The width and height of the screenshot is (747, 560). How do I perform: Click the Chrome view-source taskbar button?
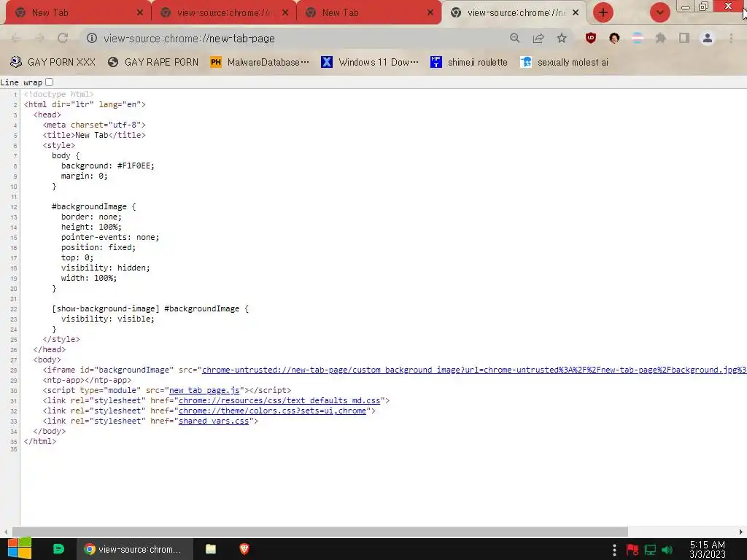(135, 549)
